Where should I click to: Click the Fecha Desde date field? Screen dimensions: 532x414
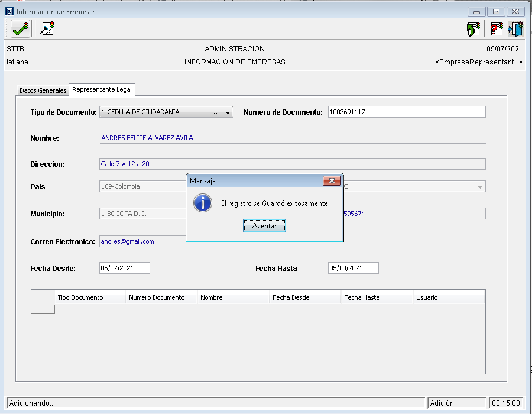coord(125,268)
